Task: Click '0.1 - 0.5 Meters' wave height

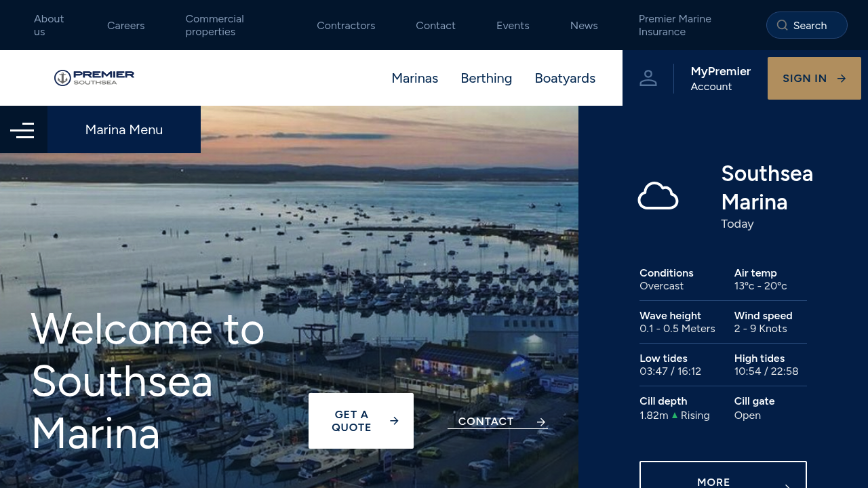Action: click(677, 329)
